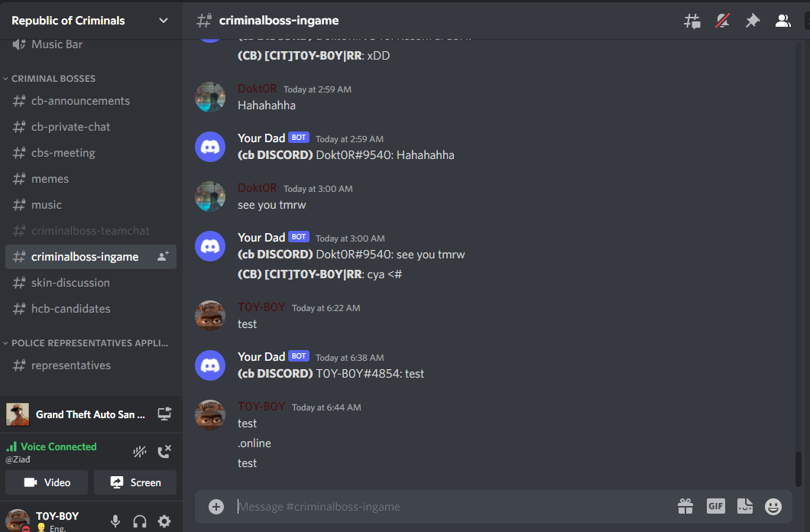Open pinned messages pin icon
The height and width of the screenshot is (532, 810).
tap(753, 21)
